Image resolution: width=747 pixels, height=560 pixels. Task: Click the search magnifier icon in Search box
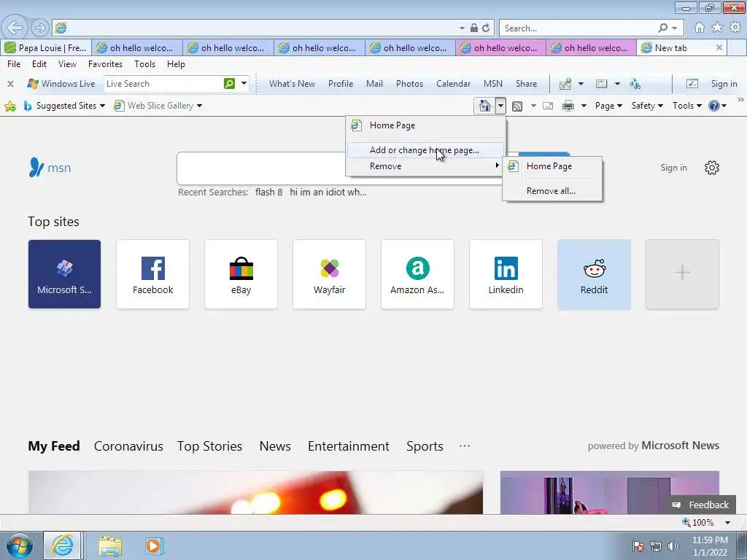(662, 28)
